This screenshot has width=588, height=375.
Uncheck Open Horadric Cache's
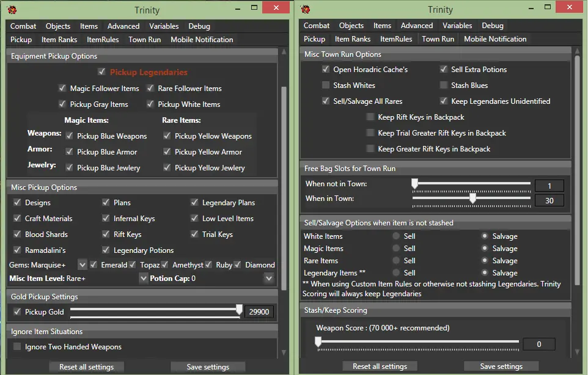click(326, 69)
